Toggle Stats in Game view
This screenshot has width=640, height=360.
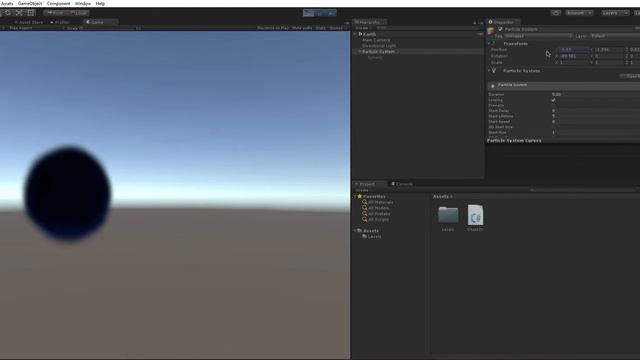point(321,28)
